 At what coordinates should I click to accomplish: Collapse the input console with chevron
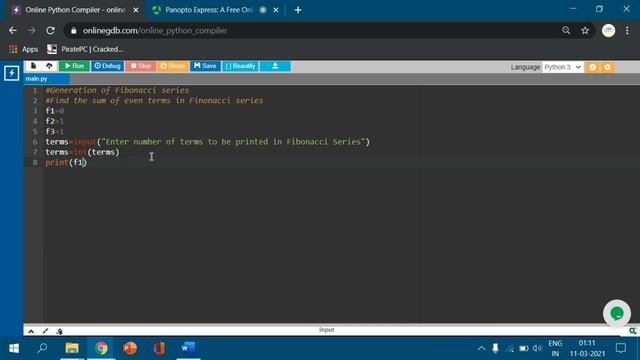coord(31,331)
